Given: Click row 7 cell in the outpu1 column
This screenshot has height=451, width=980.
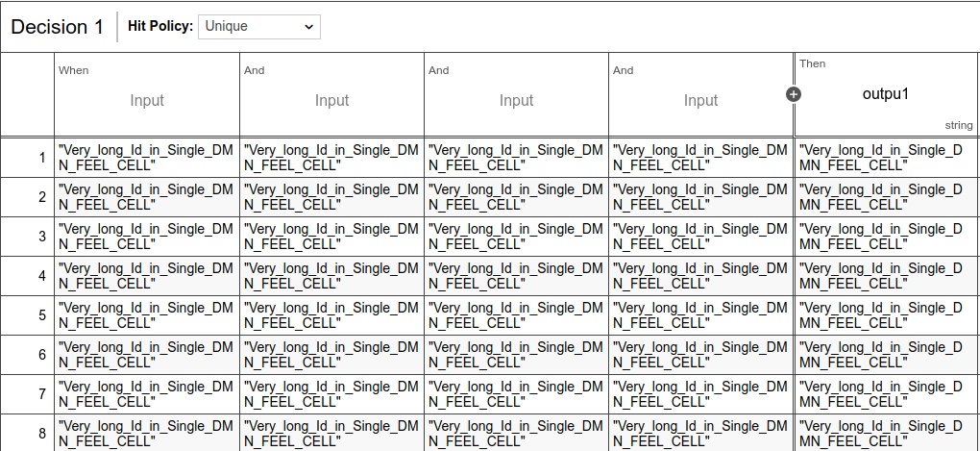Looking at the screenshot, I should [x=886, y=394].
